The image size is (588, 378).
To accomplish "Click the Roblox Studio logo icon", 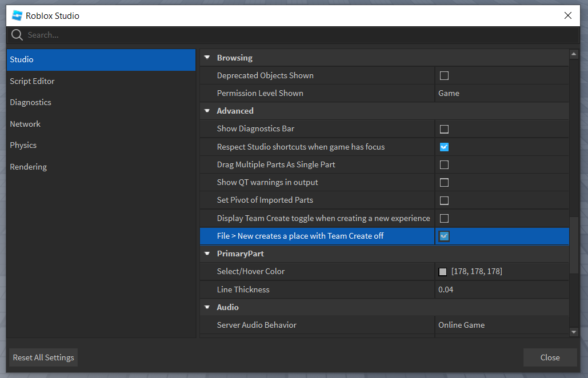I will 17,15.
